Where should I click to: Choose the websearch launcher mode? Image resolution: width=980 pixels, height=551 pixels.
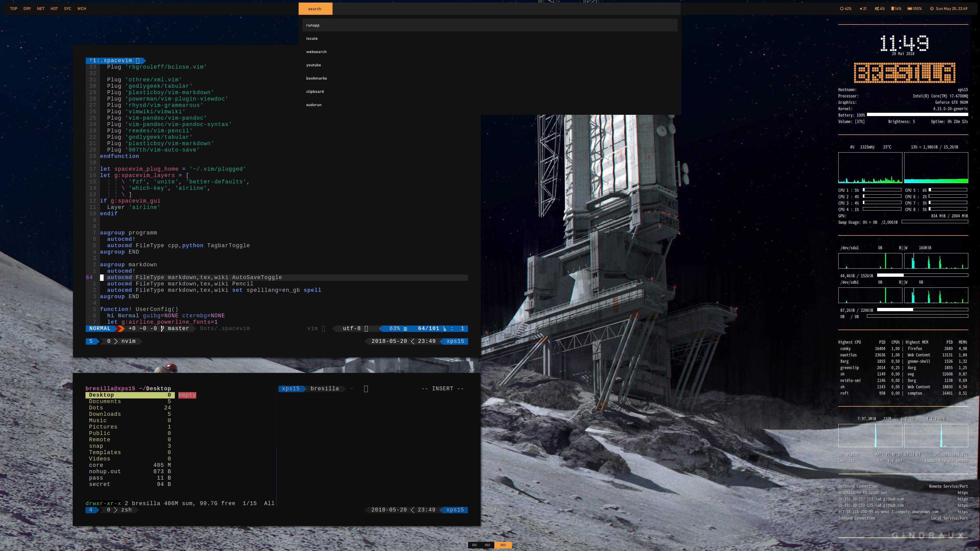(x=316, y=52)
